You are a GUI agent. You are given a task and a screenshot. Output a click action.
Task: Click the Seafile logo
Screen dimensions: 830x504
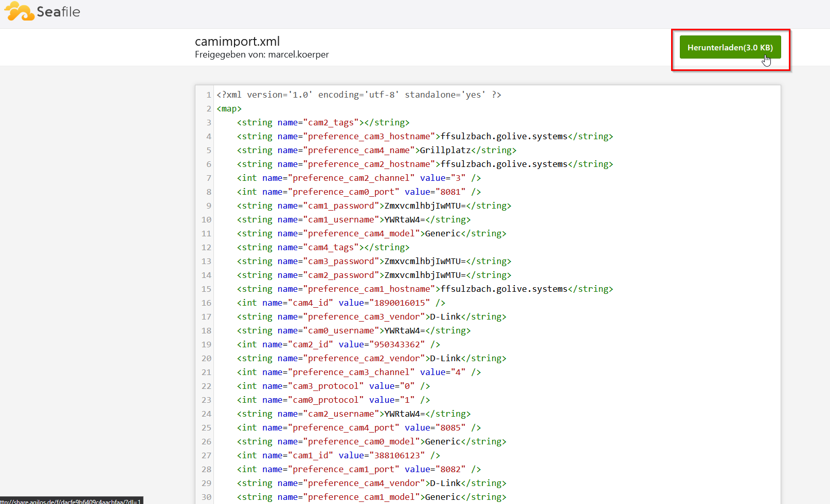coord(42,11)
